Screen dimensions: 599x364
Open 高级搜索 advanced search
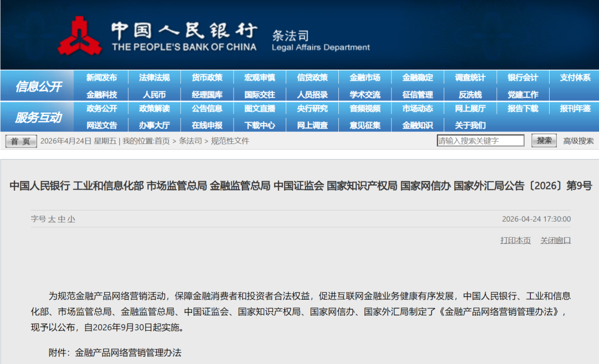[x=578, y=141]
